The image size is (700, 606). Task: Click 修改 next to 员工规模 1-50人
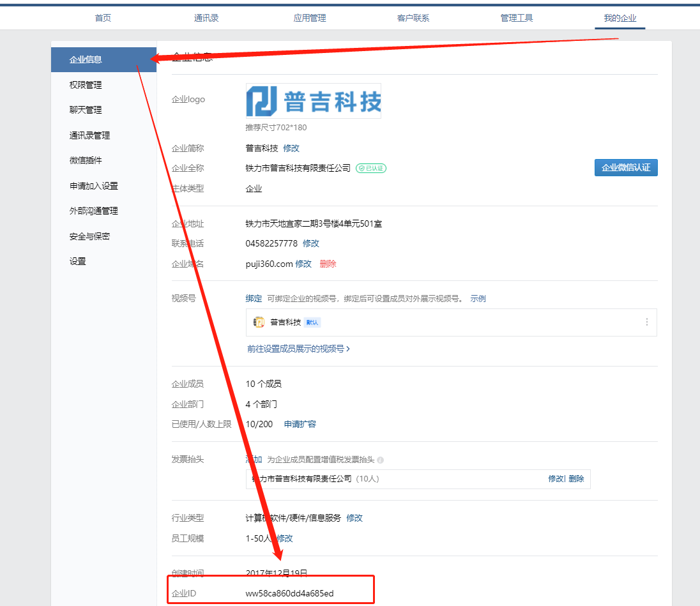(x=285, y=538)
